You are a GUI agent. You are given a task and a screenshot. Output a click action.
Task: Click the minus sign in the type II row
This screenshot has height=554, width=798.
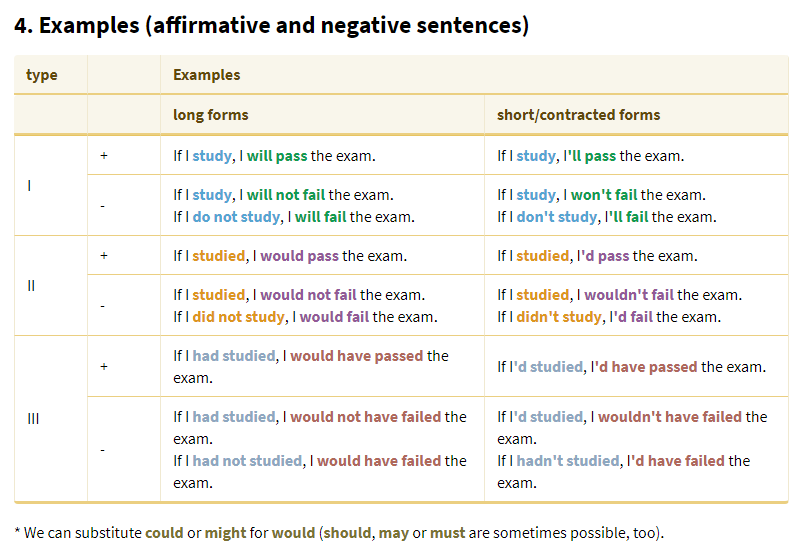(x=103, y=306)
